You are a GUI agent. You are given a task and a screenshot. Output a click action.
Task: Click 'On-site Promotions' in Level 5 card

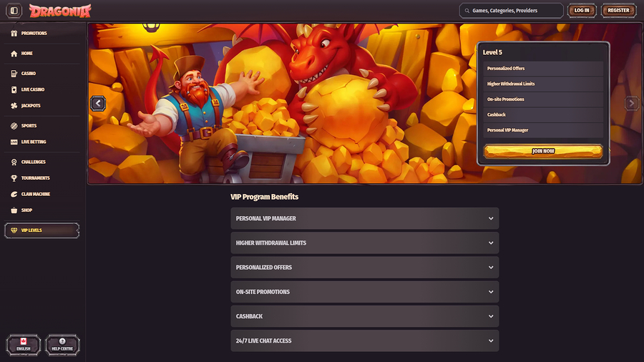pos(506,99)
